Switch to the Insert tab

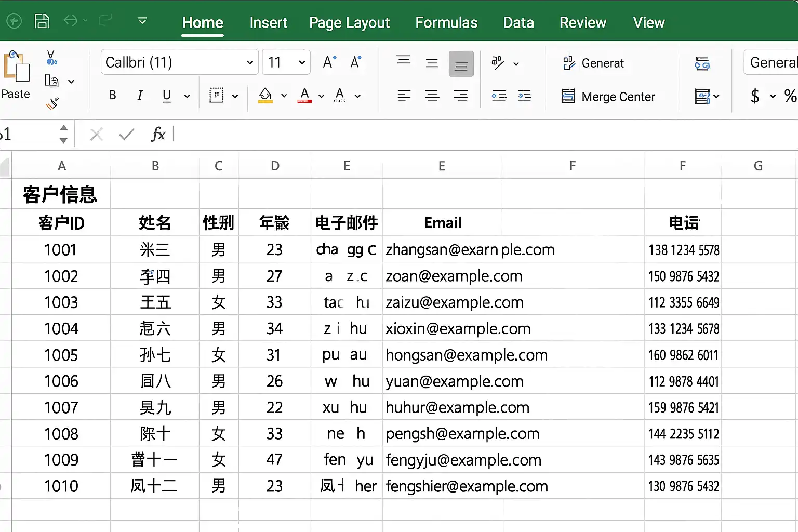point(268,22)
